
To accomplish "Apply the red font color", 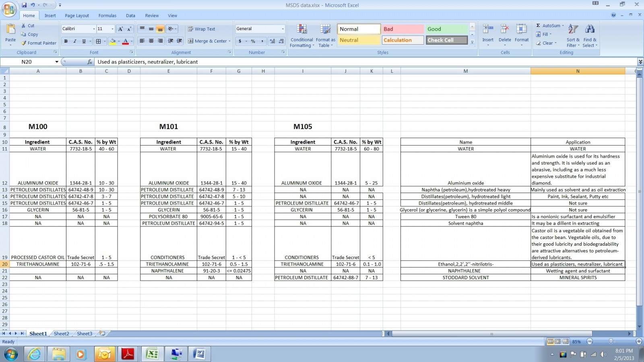I will (126, 41).
